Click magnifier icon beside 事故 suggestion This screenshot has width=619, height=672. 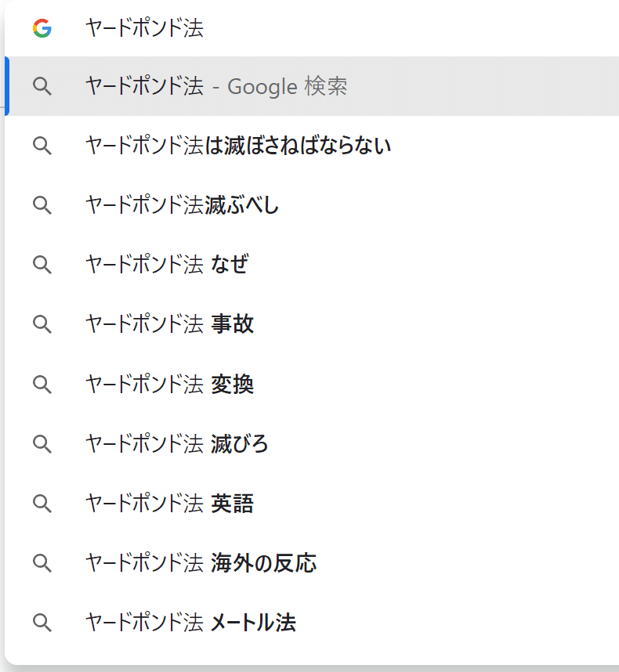coord(42,324)
